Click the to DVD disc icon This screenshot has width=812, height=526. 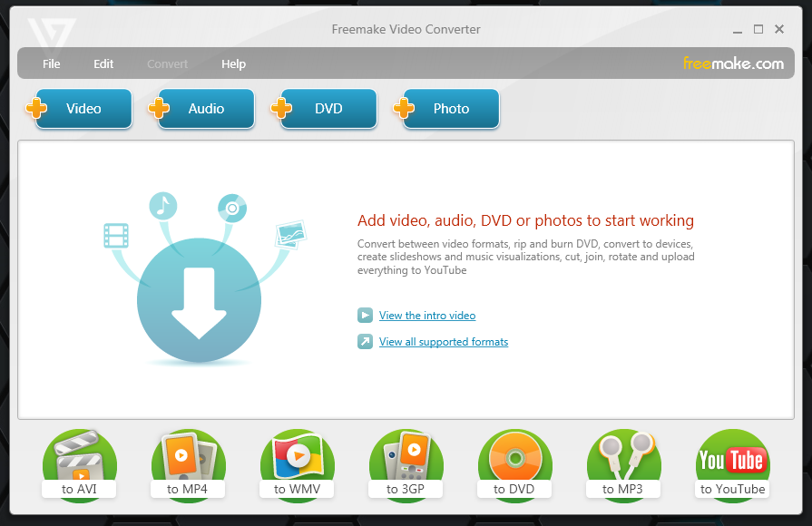514,465
